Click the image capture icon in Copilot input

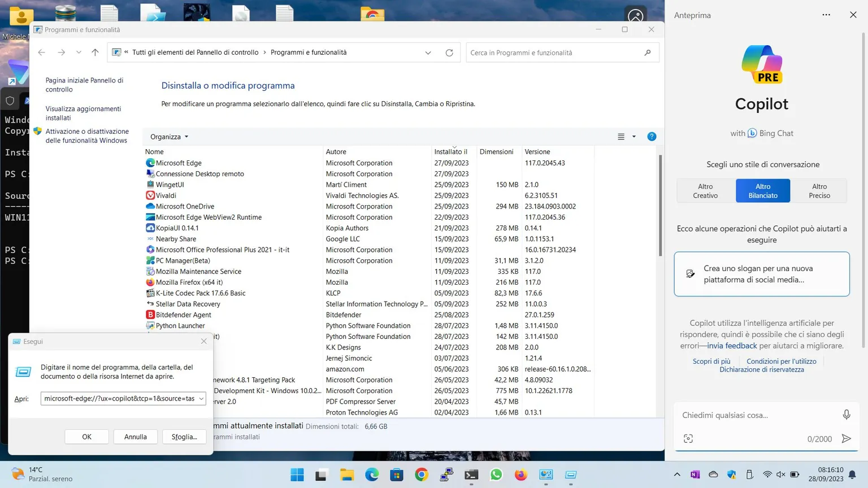pyautogui.click(x=688, y=438)
